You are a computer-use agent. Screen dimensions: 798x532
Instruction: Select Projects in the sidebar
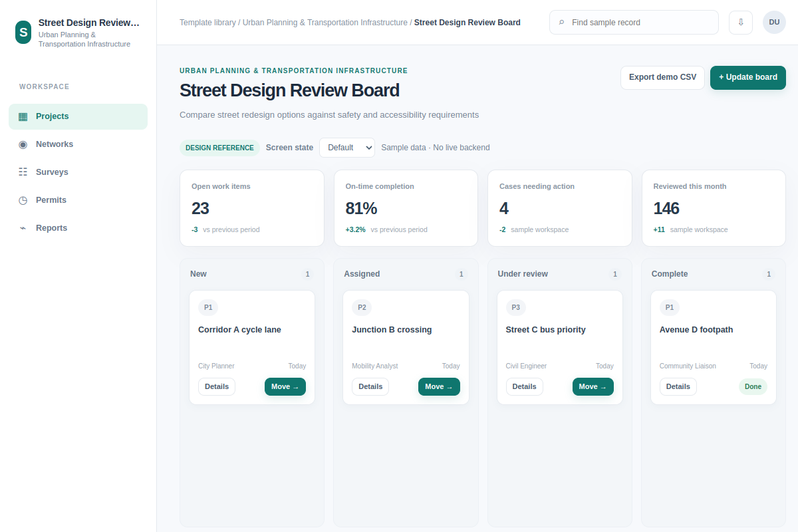tap(78, 116)
